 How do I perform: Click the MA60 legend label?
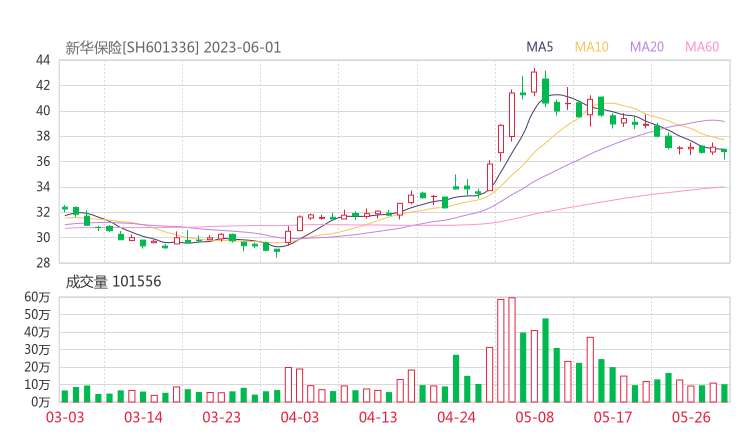(x=702, y=47)
